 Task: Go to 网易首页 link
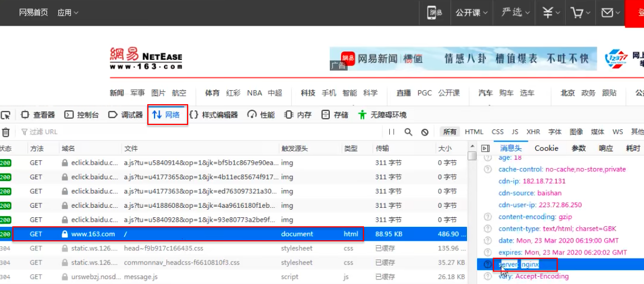click(x=34, y=13)
